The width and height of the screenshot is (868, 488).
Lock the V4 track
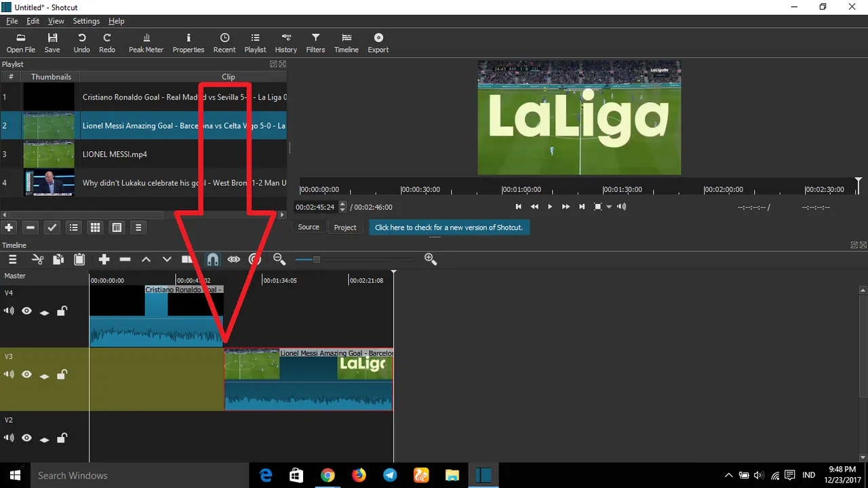point(62,311)
